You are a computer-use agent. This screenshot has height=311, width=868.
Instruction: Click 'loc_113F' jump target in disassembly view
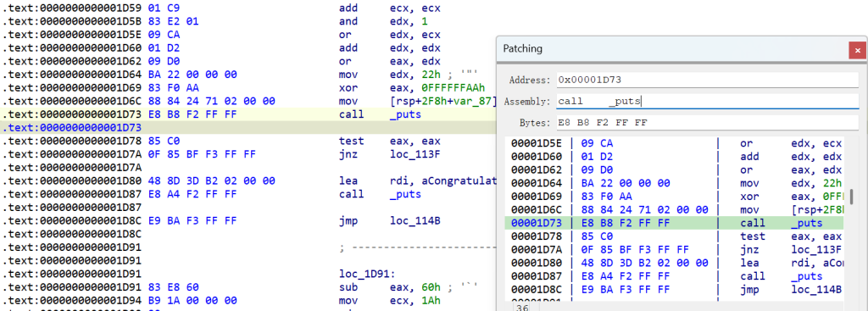415,154
